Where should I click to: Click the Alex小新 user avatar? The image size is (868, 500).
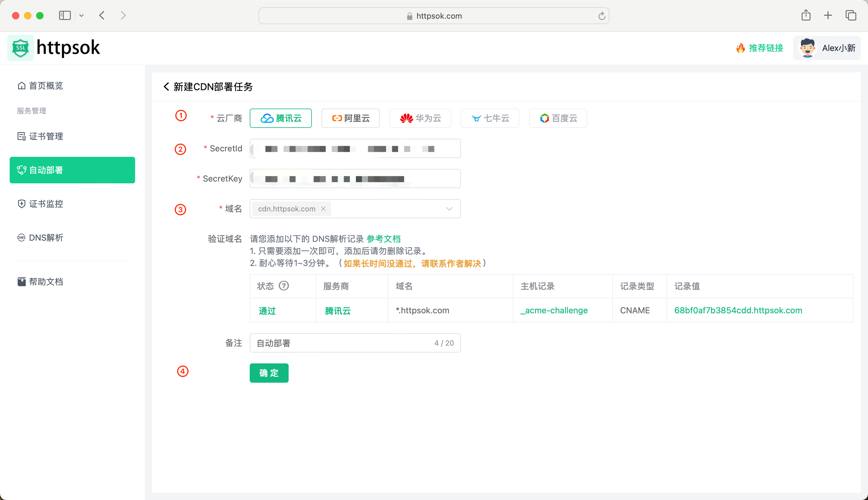807,48
